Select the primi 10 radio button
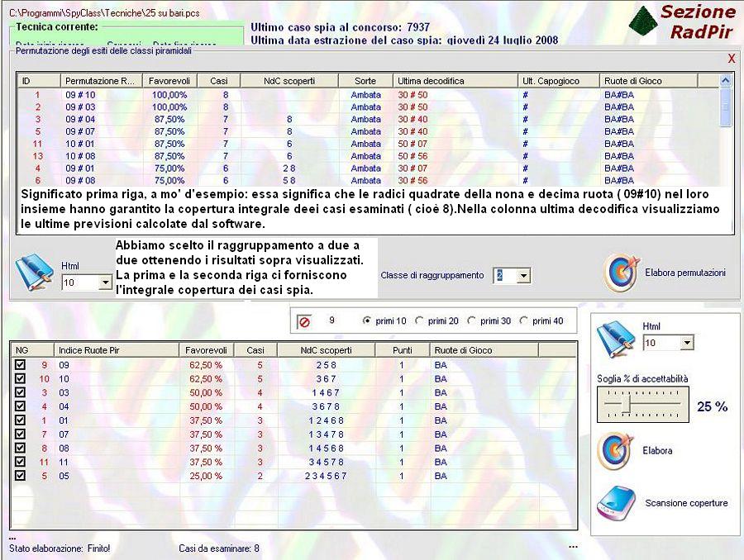Image resolution: width=744 pixels, height=560 pixels. pos(366,321)
